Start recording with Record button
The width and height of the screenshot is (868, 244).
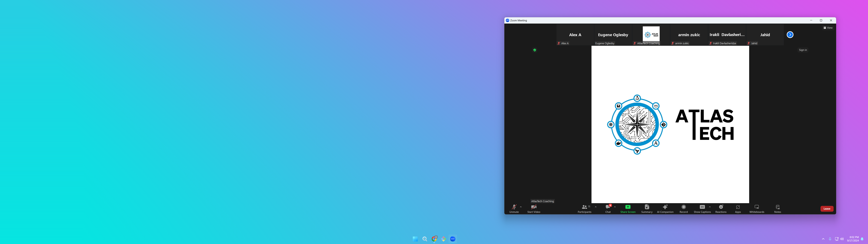(x=683, y=209)
